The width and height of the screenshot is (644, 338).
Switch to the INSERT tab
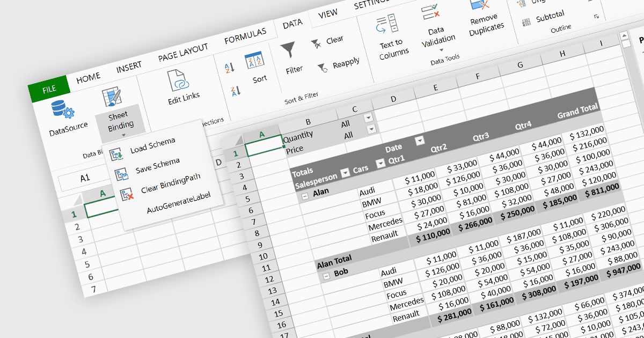coord(129,67)
